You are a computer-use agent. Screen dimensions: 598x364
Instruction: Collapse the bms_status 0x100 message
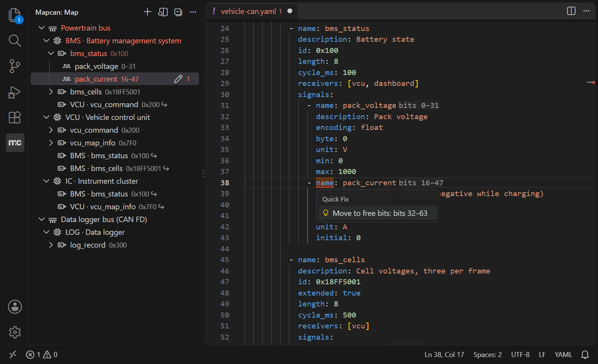(51, 53)
